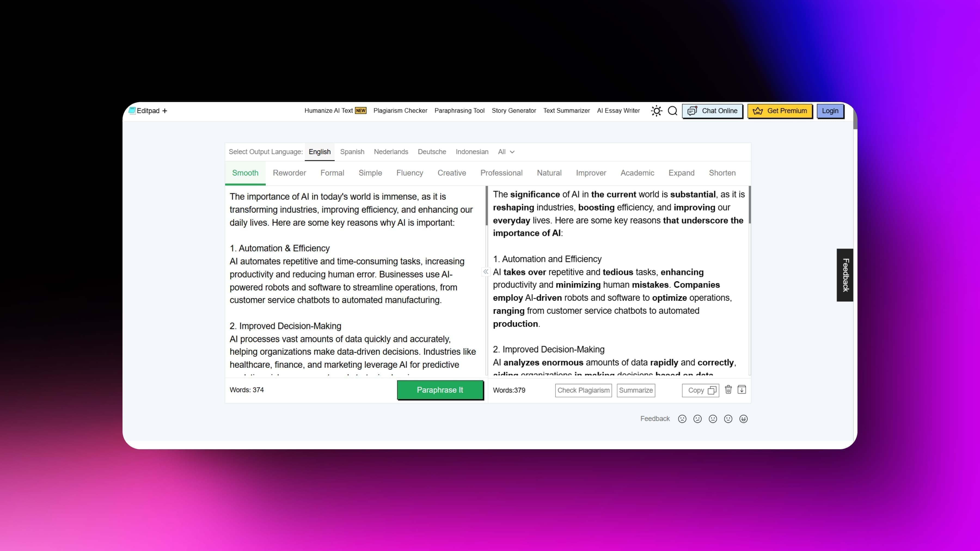
Task: Click the Summarize button on output panel
Action: point(635,390)
